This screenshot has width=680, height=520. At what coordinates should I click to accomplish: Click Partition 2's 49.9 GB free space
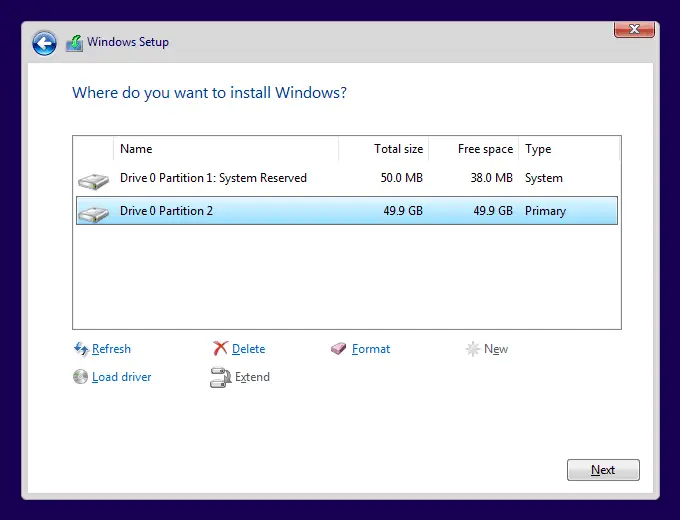[x=493, y=211]
